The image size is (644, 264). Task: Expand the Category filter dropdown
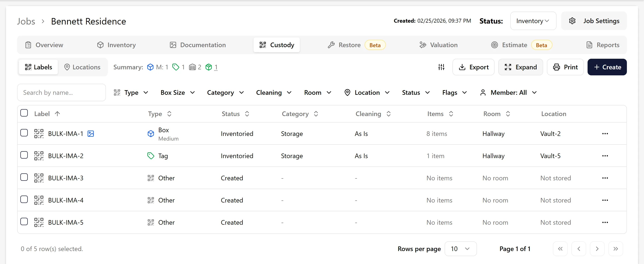225,93
